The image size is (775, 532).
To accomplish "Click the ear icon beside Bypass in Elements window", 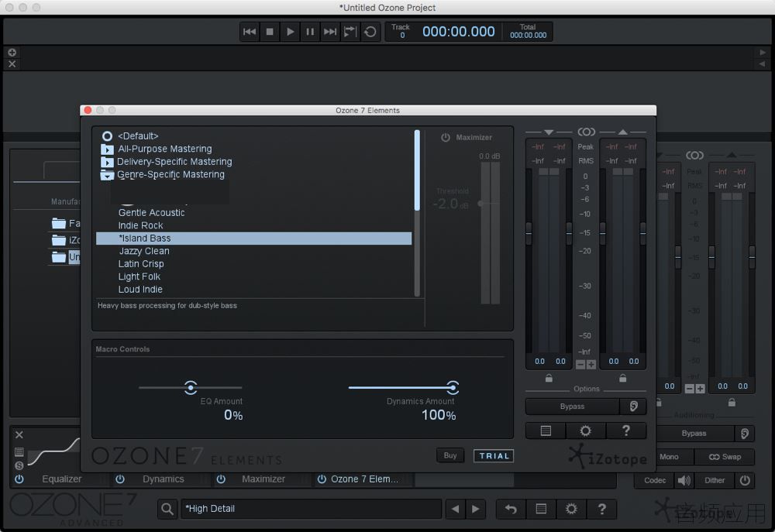I will point(633,406).
